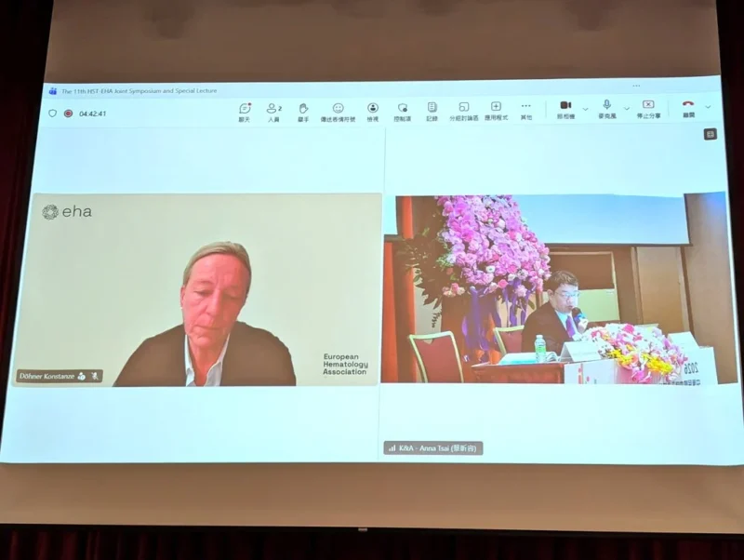Open the dropdown arrow beside the leave button
744x560 pixels.
(x=709, y=107)
